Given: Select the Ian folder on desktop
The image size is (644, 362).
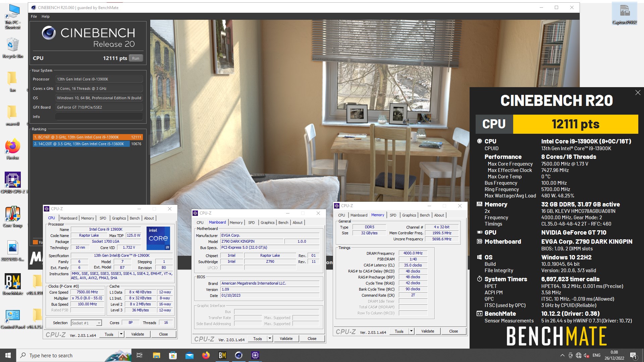Looking at the screenshot, I should pos(12,81).
